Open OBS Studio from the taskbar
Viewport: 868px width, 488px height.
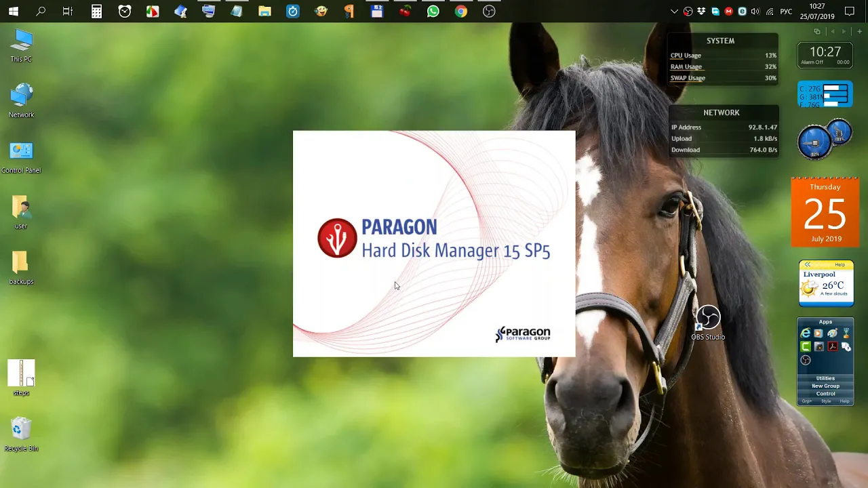[489, 12]
